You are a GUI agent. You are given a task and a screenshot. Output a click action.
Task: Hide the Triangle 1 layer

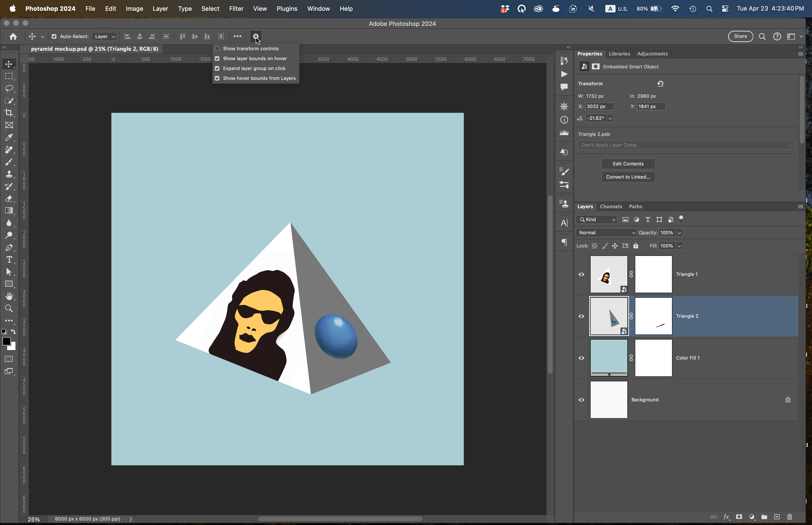point(581,274)
